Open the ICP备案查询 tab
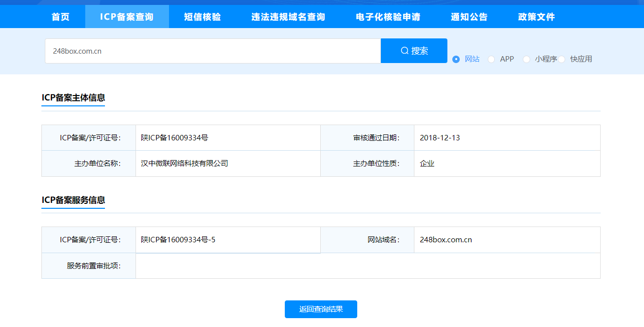Image resolution: width=644 pixels, height=327 pixels. click(127, 17)
